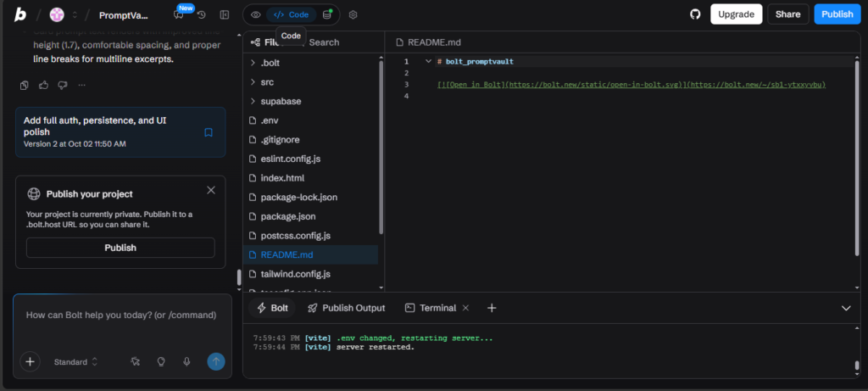Click the file tree vertical scrollbar
868x391 pixels.
point(381,147)
